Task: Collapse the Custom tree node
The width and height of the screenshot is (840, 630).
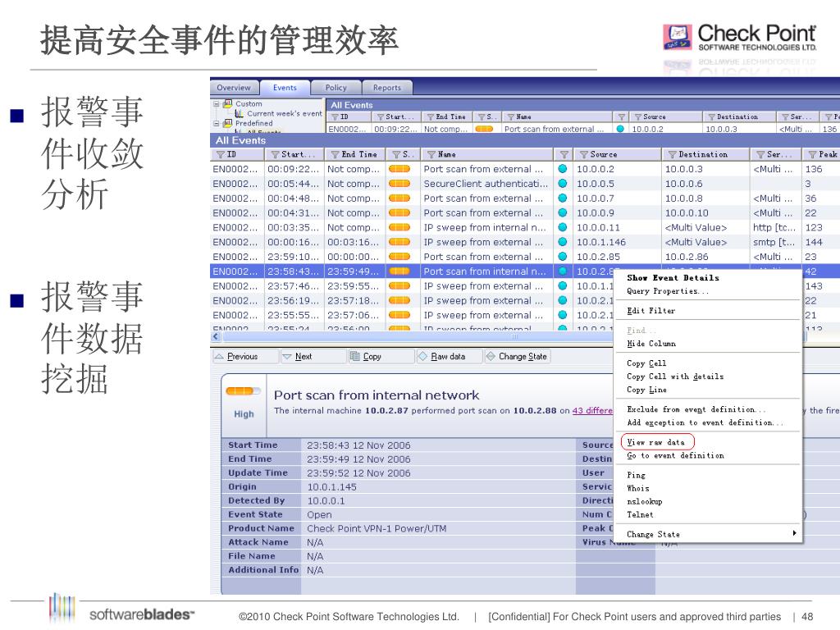Action: 216,104
